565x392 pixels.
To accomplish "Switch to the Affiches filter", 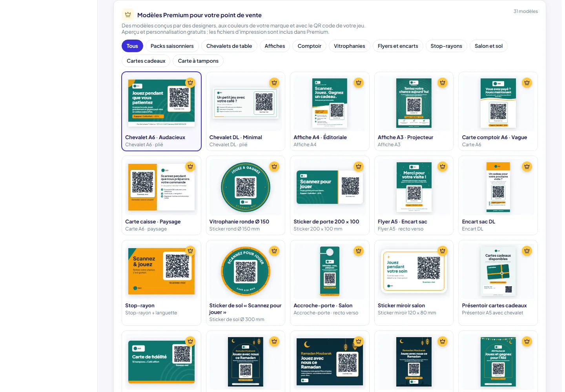I will pos(275,46).
